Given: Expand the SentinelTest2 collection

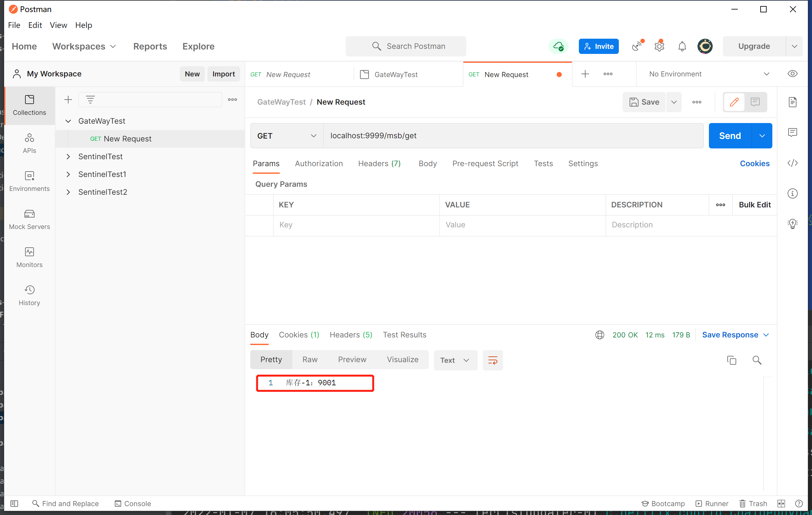Looking at the screenshot, I should (x=68, y=192).
